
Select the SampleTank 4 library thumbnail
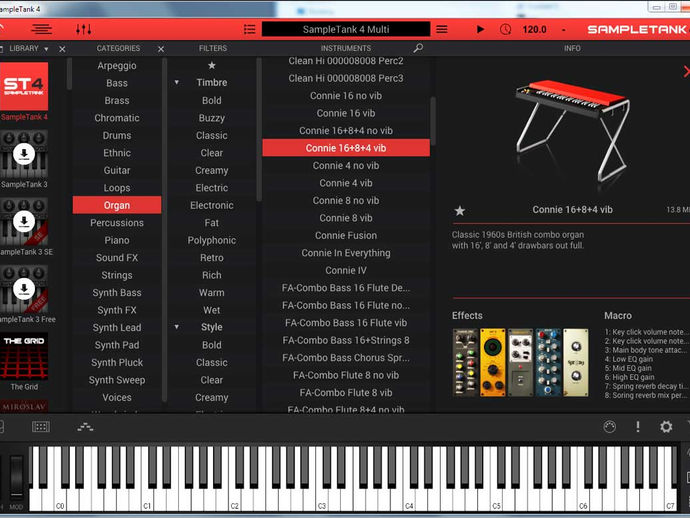(24, 86)
